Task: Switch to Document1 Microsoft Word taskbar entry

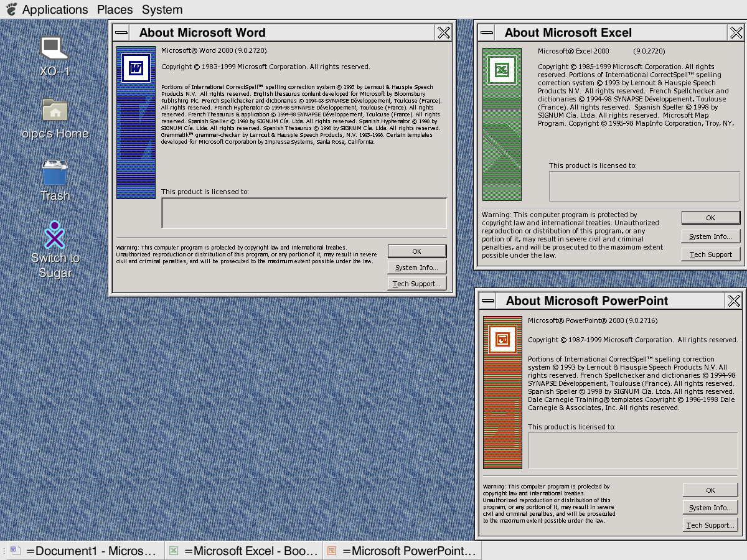Action: coord(85,551)
